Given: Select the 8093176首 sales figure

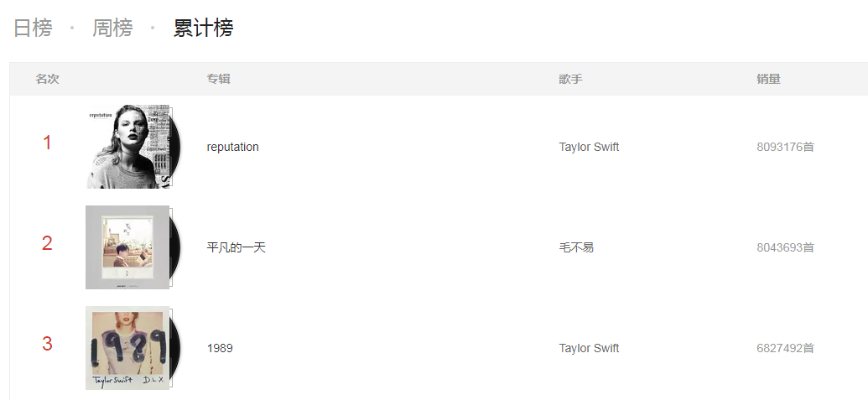Looking at the screenshot, I should (x=785, y=147).
